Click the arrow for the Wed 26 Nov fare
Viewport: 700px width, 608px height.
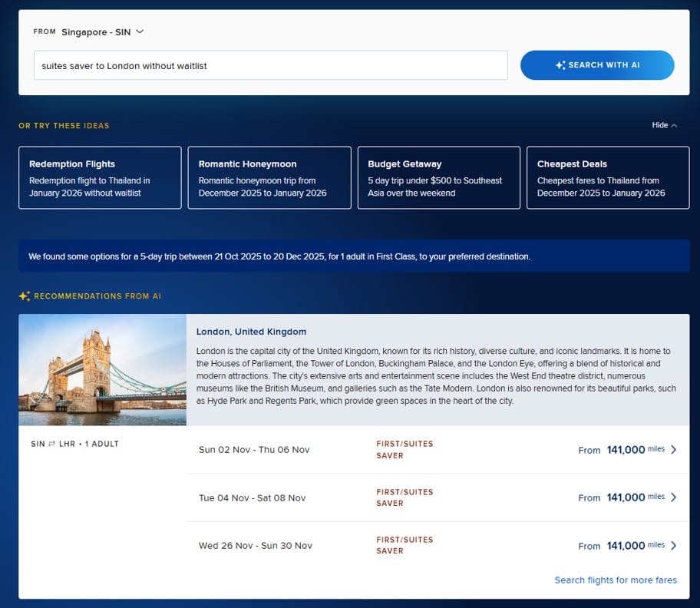673,546
